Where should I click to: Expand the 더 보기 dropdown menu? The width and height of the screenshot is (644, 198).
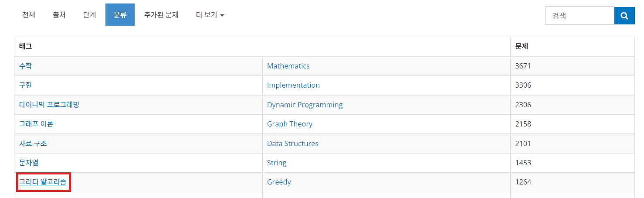pyautogui.click(x=210, y=15)
